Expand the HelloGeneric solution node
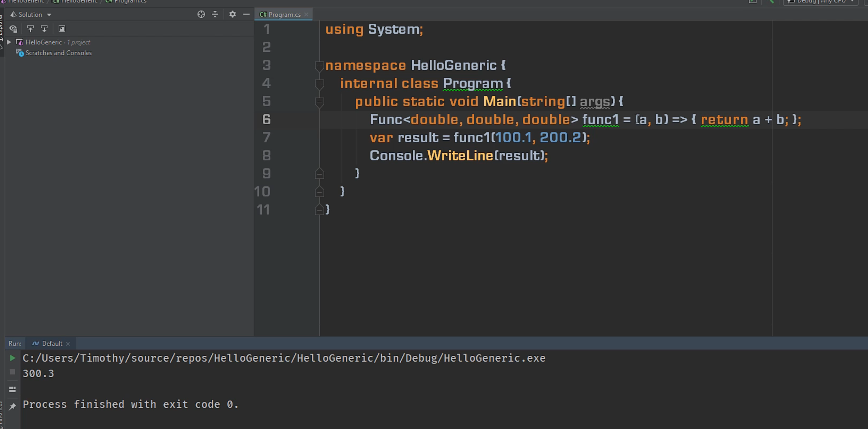 pyautogui.click(x=9, y=42)
